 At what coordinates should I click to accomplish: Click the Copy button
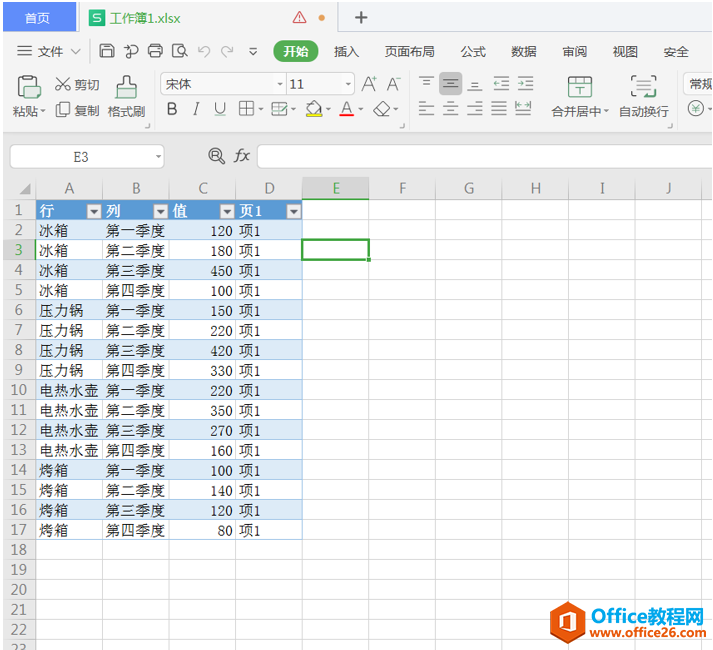tap(77, 110)
